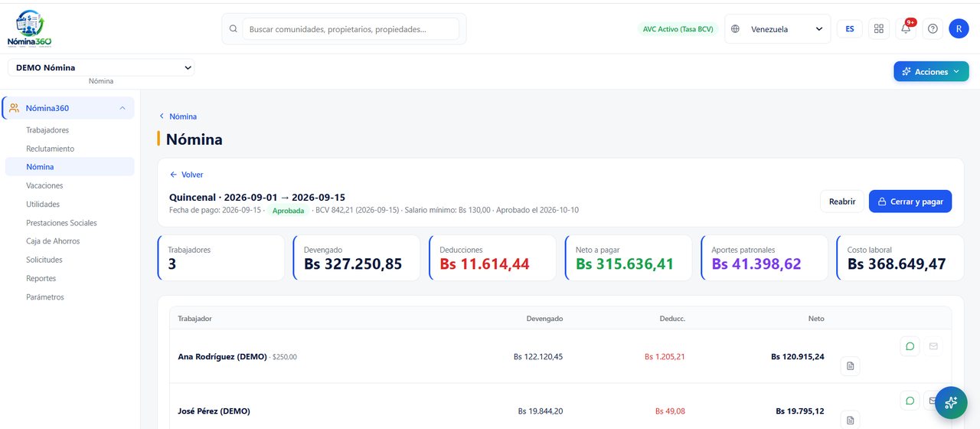Click the search magnifier icon
Image resolution: width=980 pixels, height=429 pixels.
(234, 29)
